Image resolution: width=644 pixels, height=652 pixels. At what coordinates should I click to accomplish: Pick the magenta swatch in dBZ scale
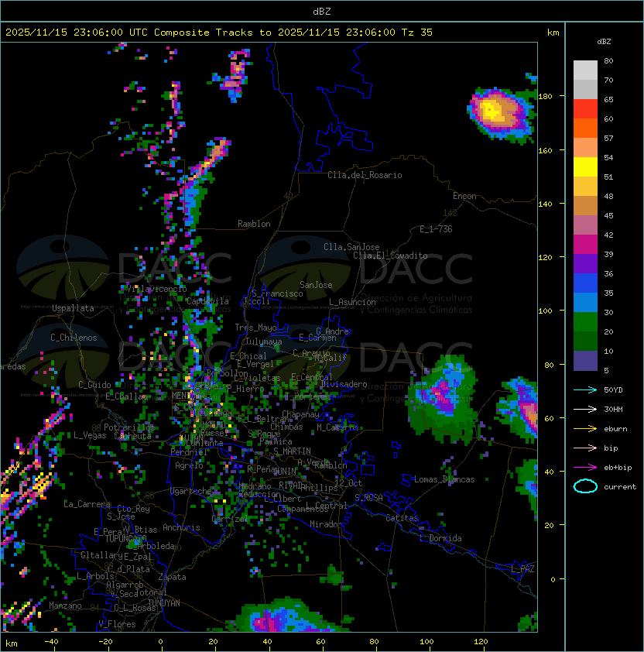pyautogui.click(x=585, y=245)
